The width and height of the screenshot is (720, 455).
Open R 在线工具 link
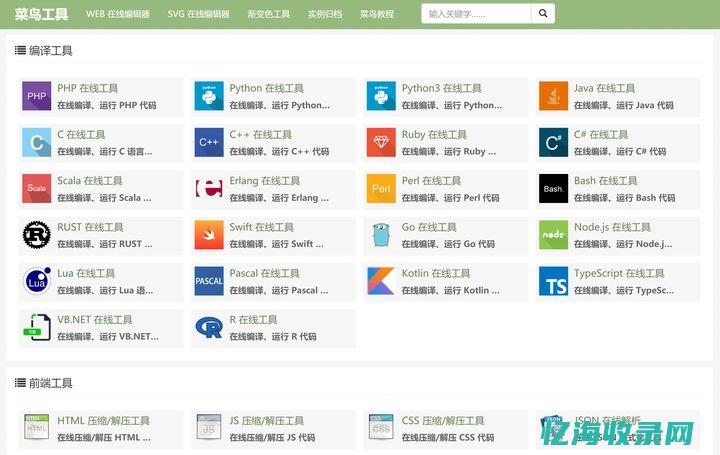253,320
